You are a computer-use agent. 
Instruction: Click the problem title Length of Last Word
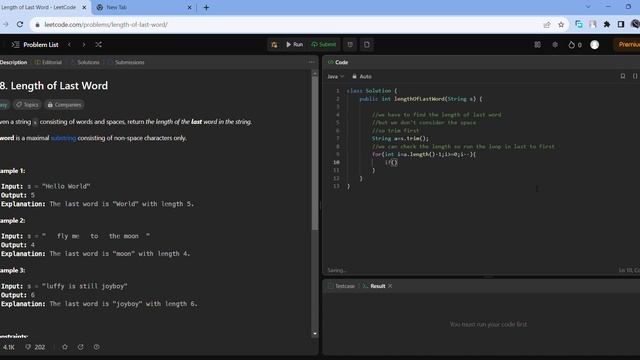[54, 86]
